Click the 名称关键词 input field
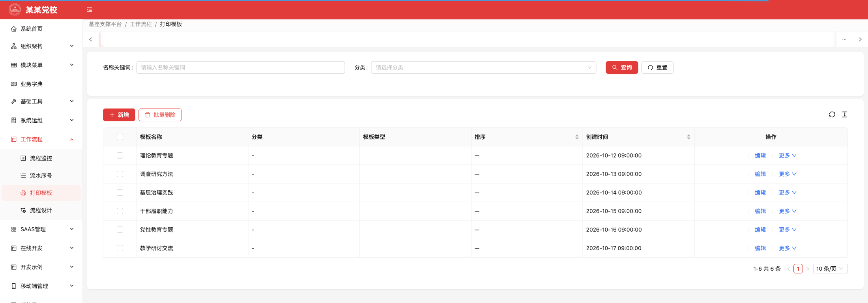The width and height of the screenshot is (868, 303). [x=241, y=67]
